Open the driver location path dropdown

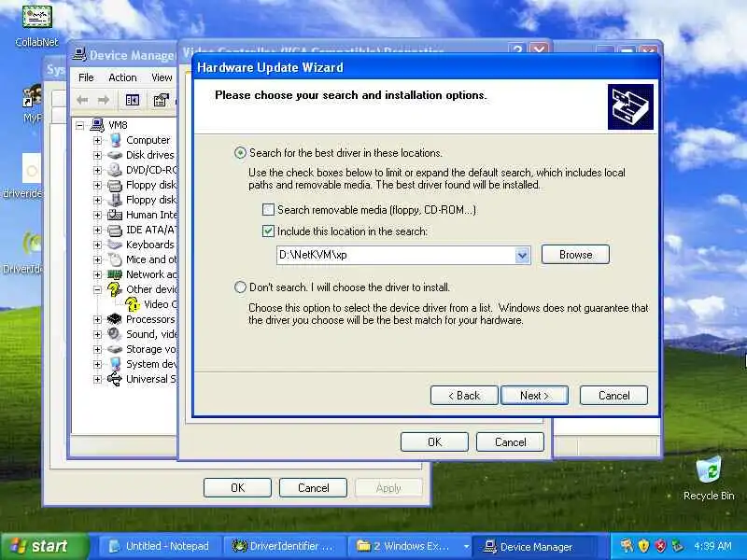click(522, 255)
